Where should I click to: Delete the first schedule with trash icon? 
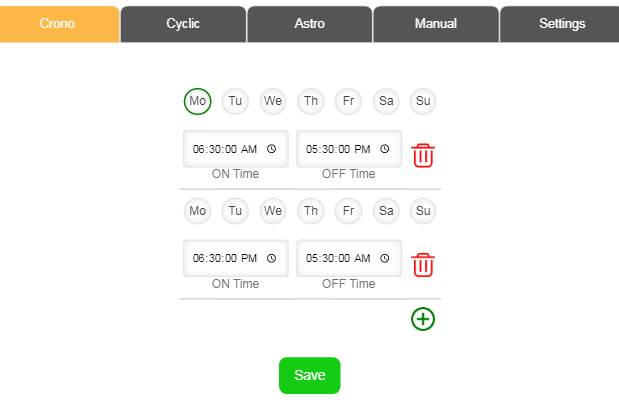[423, 155]
